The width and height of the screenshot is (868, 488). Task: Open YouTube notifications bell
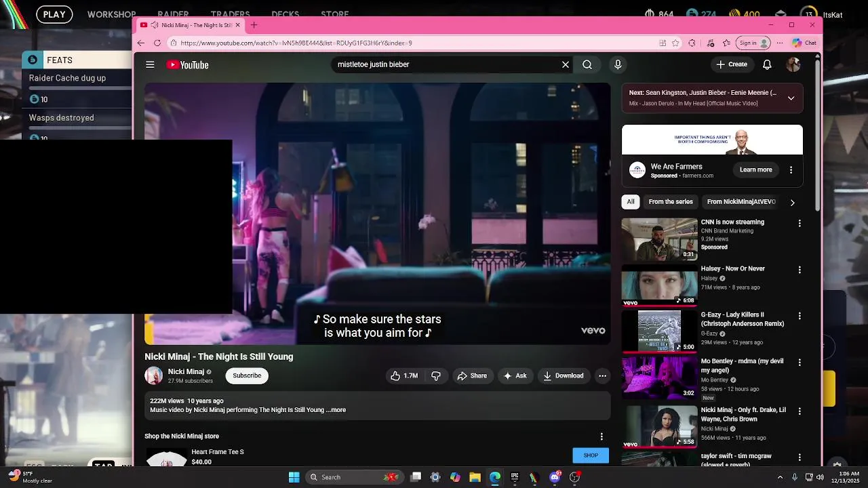point(767,64)
